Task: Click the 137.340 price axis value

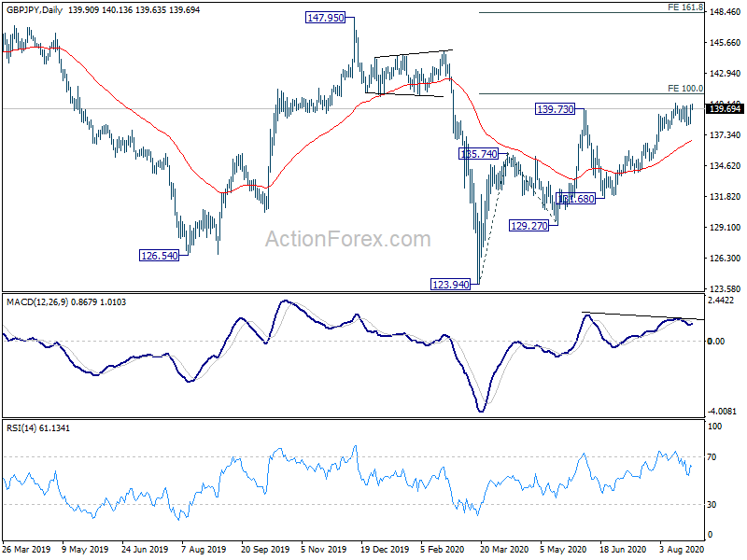Action: click(x=726, y=135)
